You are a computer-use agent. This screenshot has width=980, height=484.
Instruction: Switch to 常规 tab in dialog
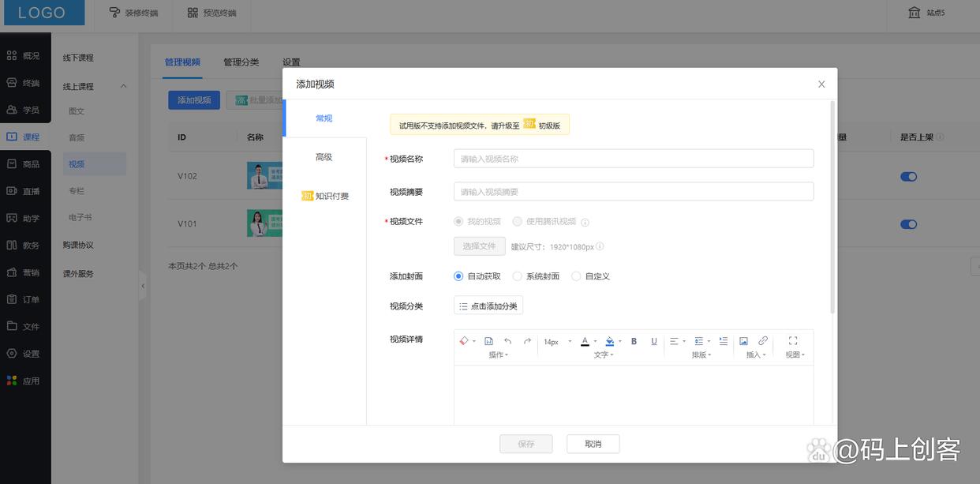(x=324, y=118)
